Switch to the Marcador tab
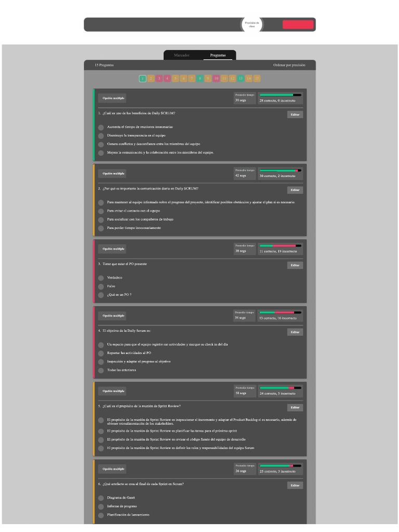This screenshot has height=532, width=399. [x=181, y=55]
